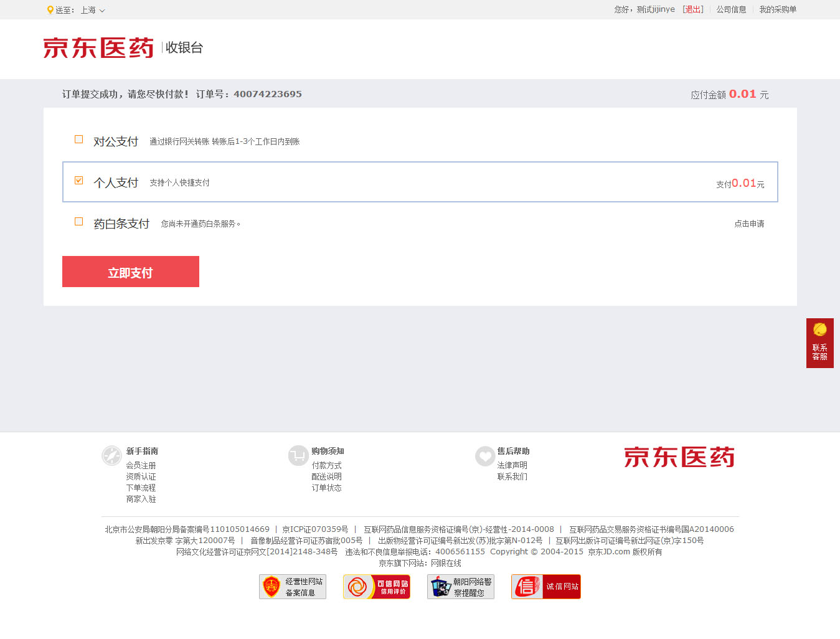The image size is (840, 639).
Task: Click 点击申请 to apply for 药白条
Action: [749, 224]
